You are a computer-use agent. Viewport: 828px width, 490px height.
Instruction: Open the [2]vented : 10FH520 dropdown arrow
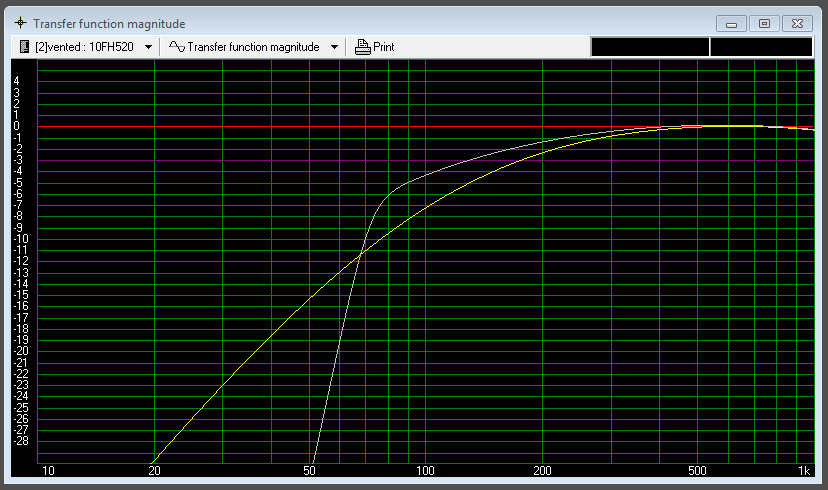(x=148, y=47)
